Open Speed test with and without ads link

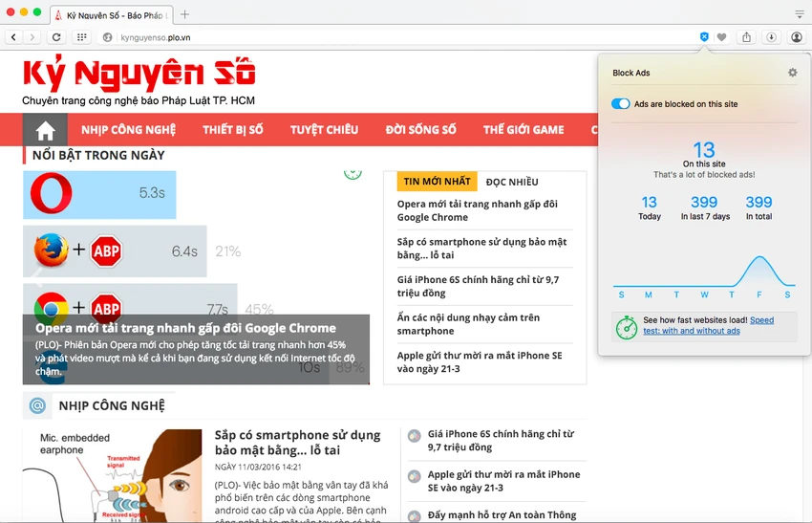pyautogui.click(x=709, y=325)
